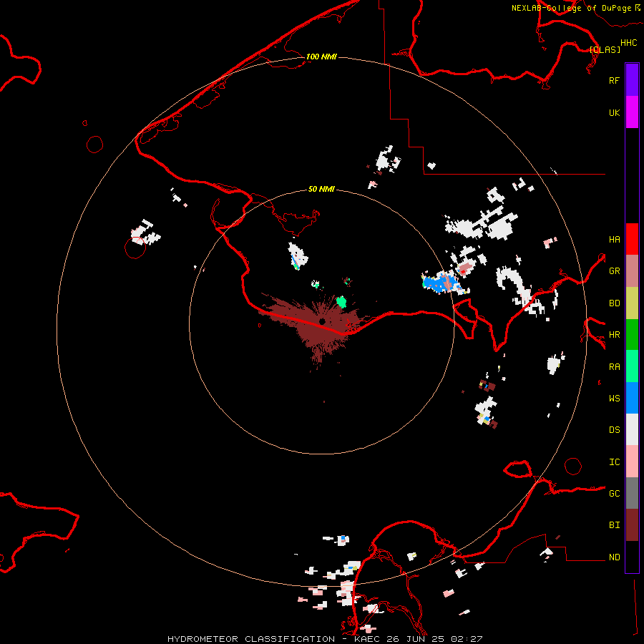Viewport: 644px width, 644px height.
Task: Click the HA red legend swatch
Action: click(x=632, y=239)
